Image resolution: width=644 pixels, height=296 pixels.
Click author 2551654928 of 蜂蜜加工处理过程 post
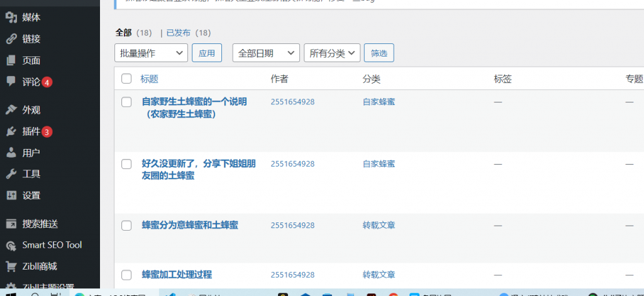click(x=292, y=275)
